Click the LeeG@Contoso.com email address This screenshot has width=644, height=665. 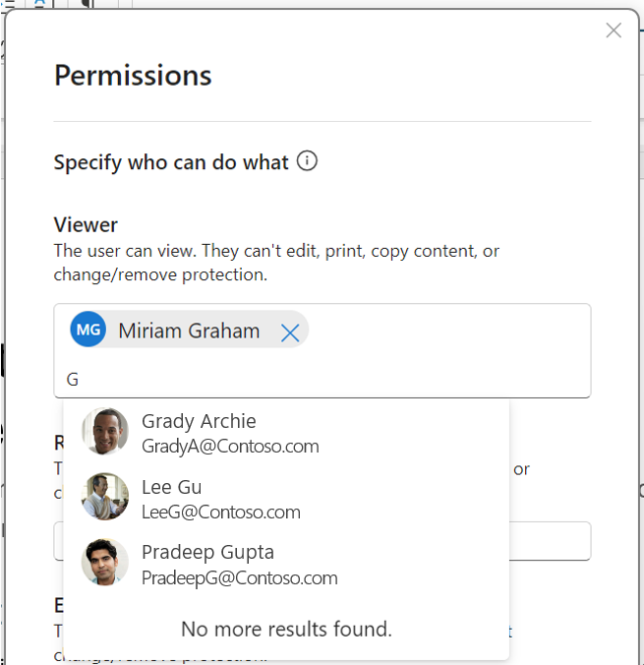coord(221,513)
